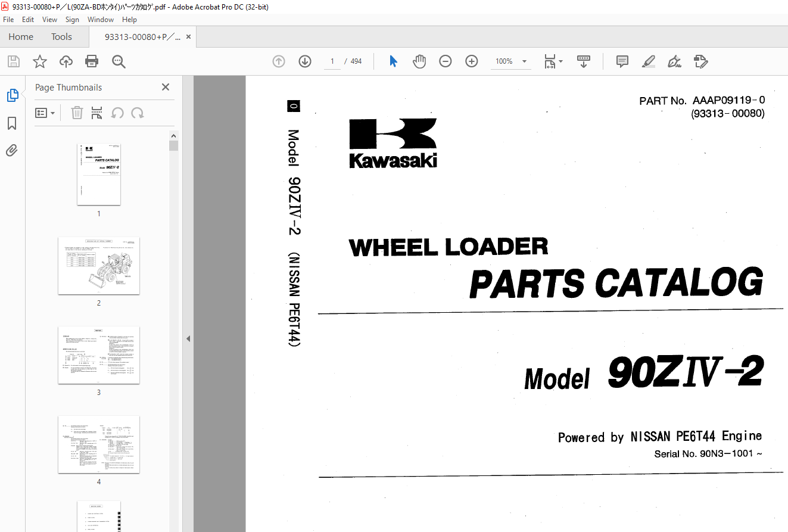Go to the next page with the down arrow

305,61
